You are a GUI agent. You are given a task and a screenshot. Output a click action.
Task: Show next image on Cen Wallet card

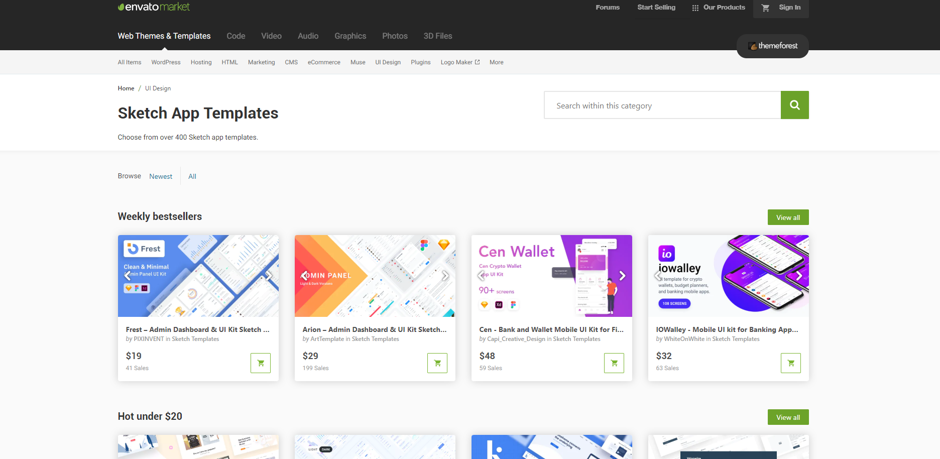[x=622, y=276]
